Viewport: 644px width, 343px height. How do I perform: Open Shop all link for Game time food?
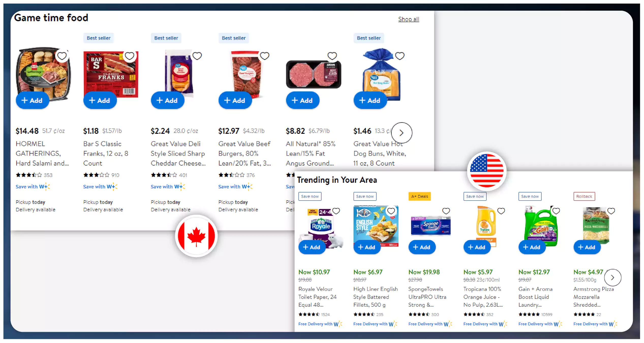point(407,19)
